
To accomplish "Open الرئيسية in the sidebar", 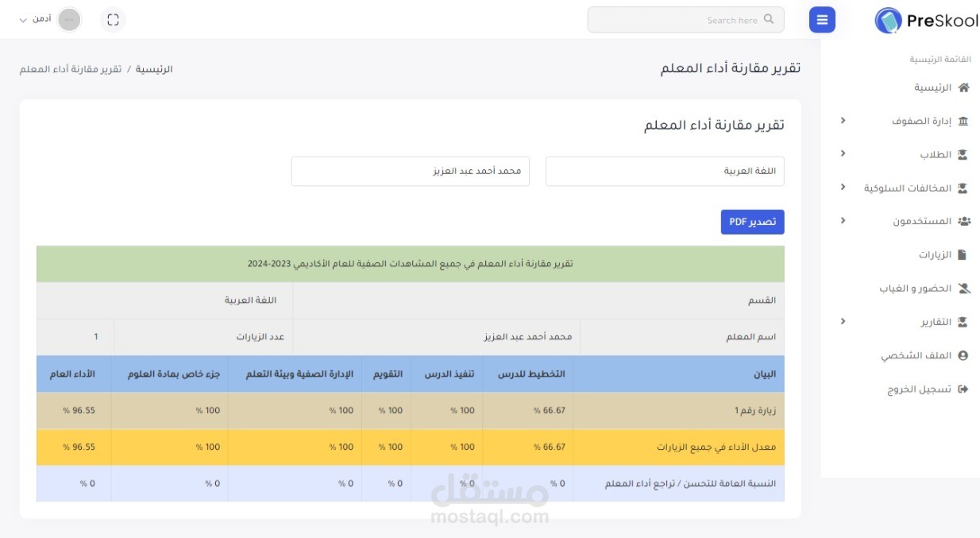I will (x=932, y=87).
